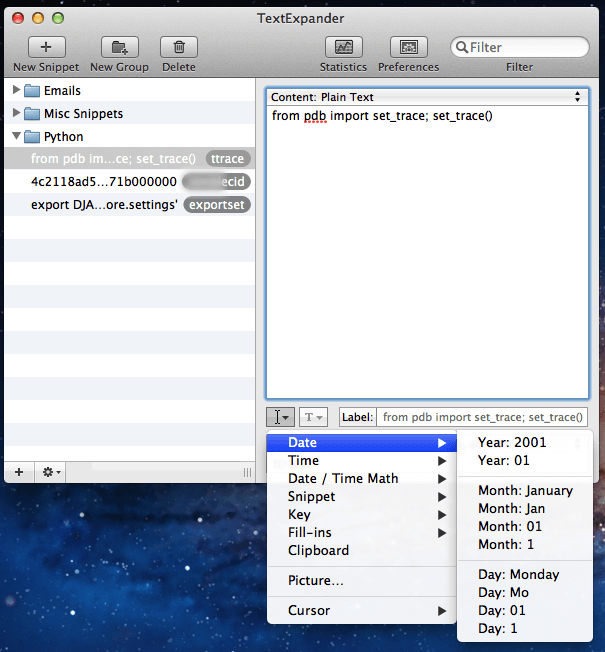Open the Time submenu
This screenshot has height=652, width=605.
[362, 461]
